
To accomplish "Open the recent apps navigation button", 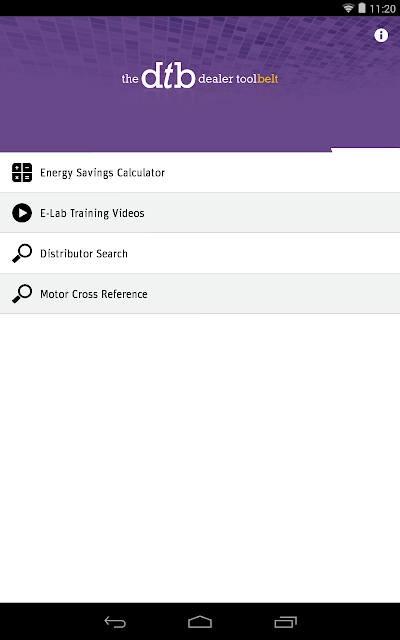I will pos(285,622).
